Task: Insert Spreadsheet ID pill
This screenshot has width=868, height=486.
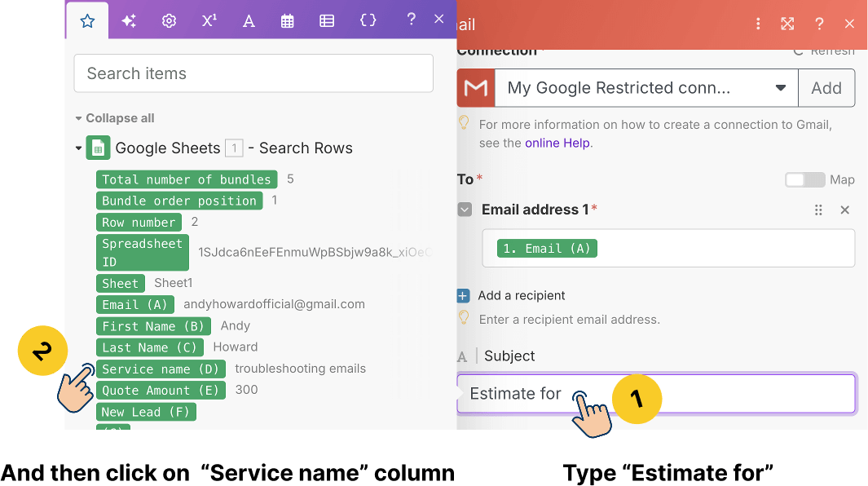Action: click(x=143, y=253)
